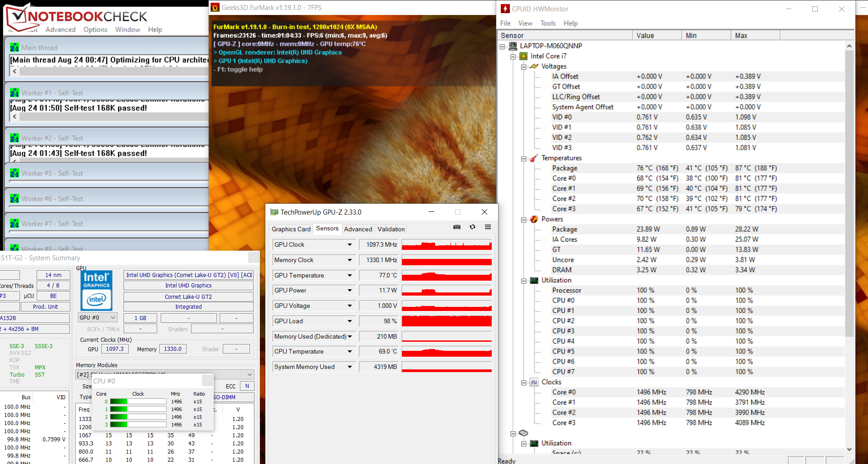Image resolution: width=868 pixels, height=464 pixels.
Task: Switch to the Advanced tab in GPU-Z
Action: pyautogui.click(x=358, y=229)
